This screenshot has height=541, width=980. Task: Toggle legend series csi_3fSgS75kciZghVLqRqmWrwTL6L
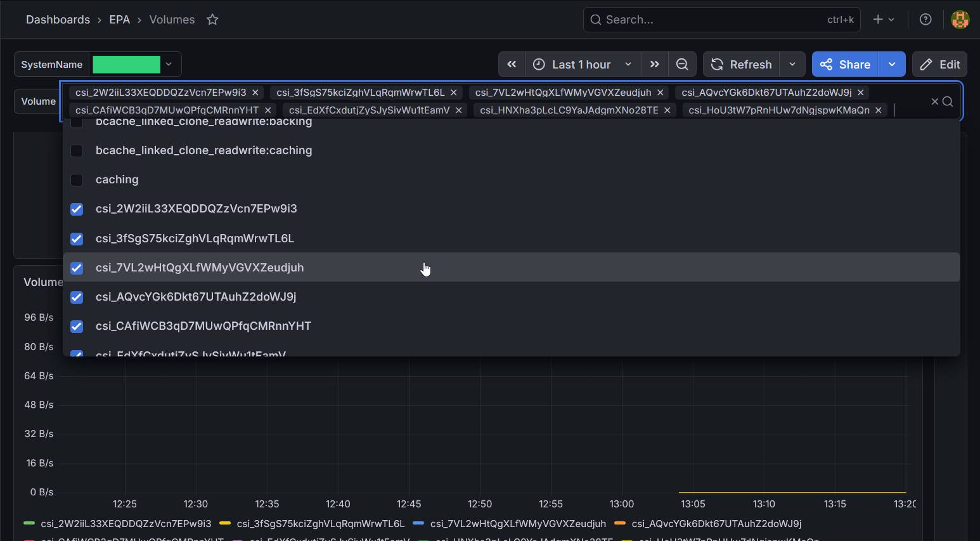click(x=320, y=524)
